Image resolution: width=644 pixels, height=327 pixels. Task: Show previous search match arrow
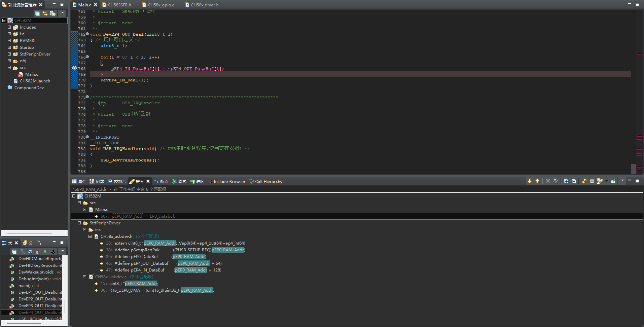537,181
